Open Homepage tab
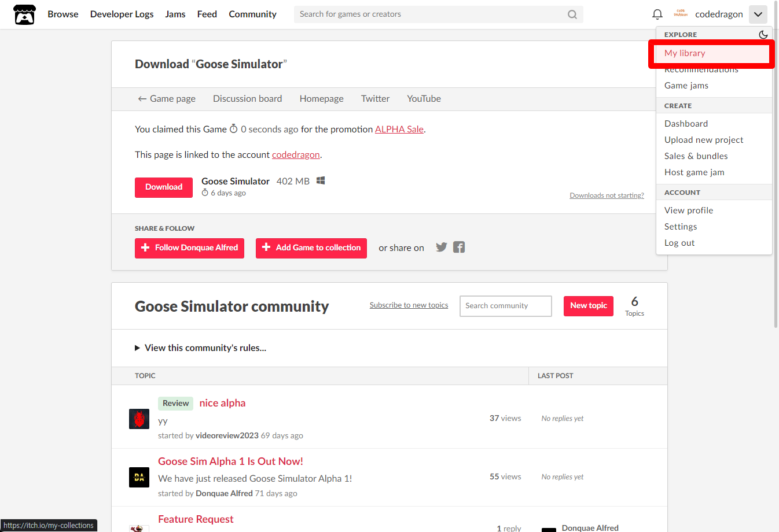Image resolution: width=779 pixels, height=532 pixels. tap(322, 99)
